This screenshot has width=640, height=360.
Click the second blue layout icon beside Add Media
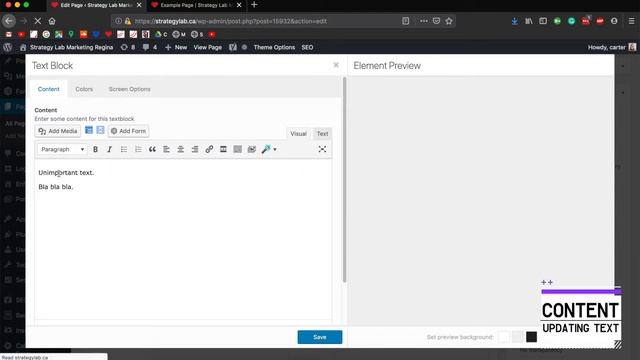click(x=100, y=130)
